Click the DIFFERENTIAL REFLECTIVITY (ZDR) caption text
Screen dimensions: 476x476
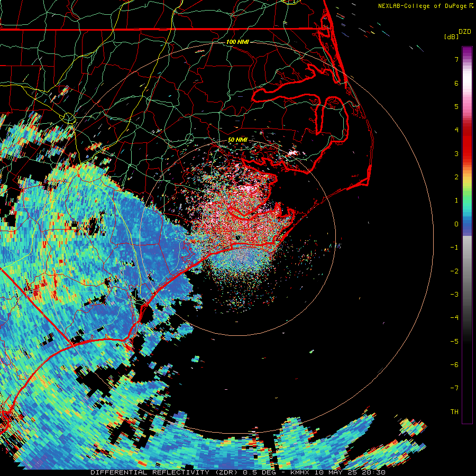tap(165, 472)
